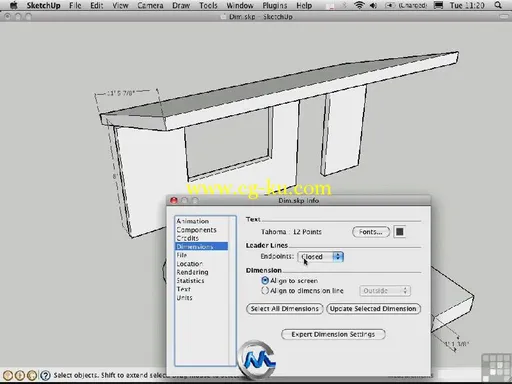
Task: Select Credits in the info list
Action: coord(188,238)
